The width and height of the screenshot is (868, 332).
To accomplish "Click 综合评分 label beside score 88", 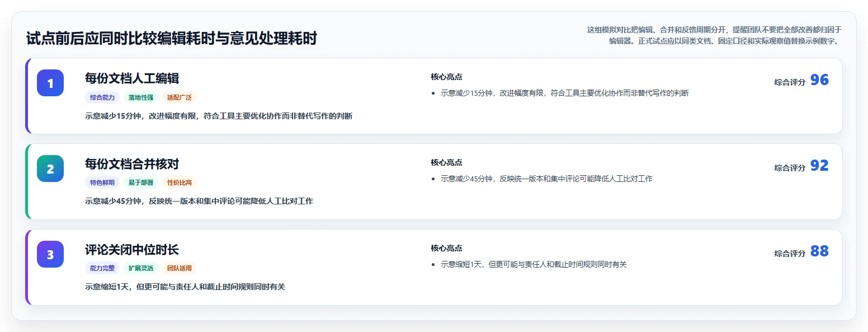I will [x=790, y=254].
